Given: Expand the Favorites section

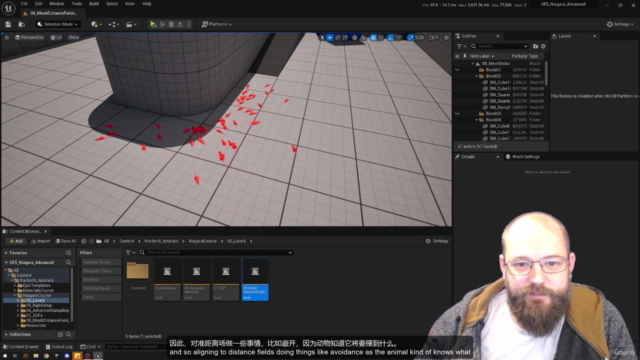Looking at the screenshot, I should pos(6,253).
